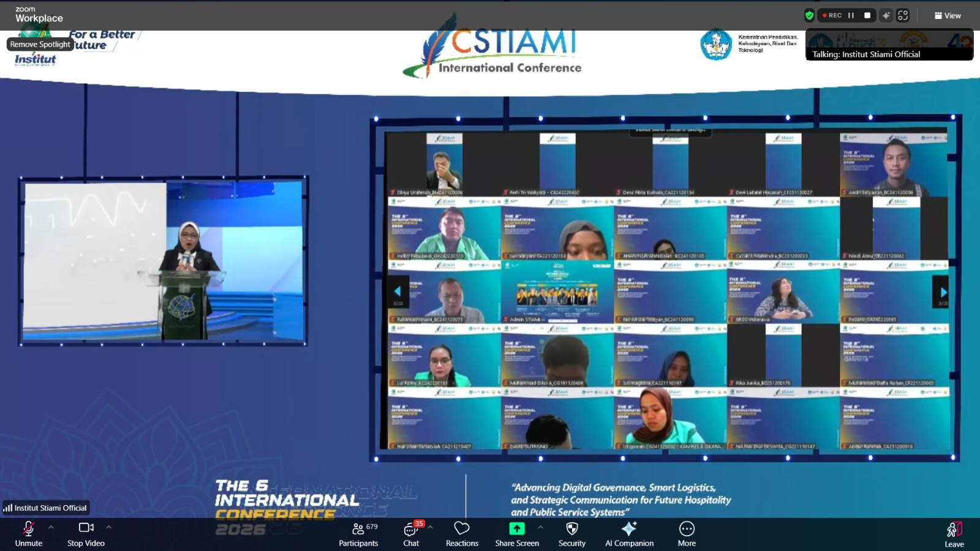Open the Participants panel
The image size is (980, 551).
click(x=358, y=533)
